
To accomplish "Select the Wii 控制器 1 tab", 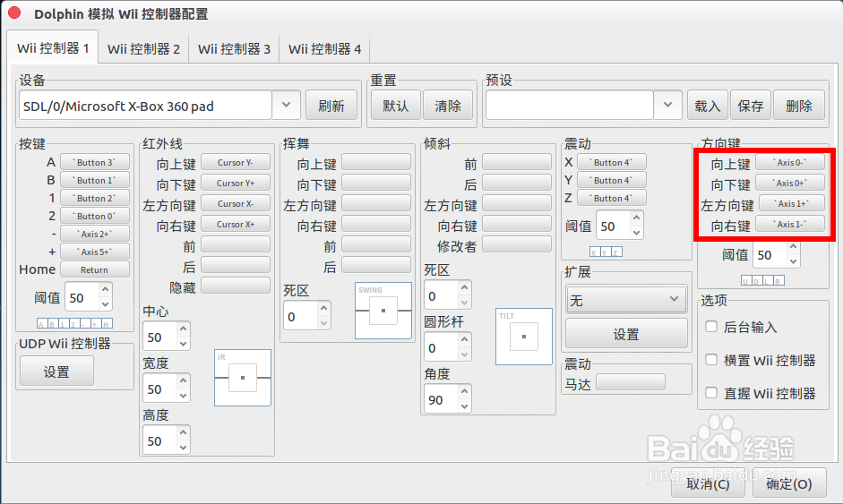I will pyautogui.click(x=53, y=47).
